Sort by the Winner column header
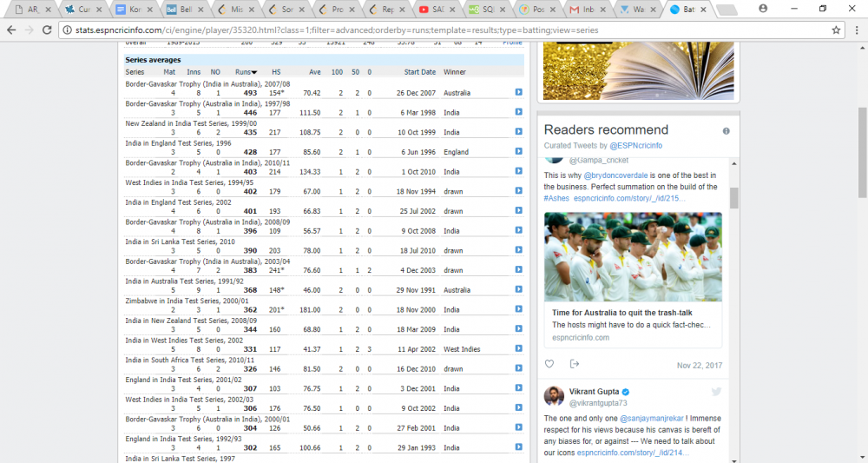Image resolution: width=868 pixels, height=463 pixels. 455,72
